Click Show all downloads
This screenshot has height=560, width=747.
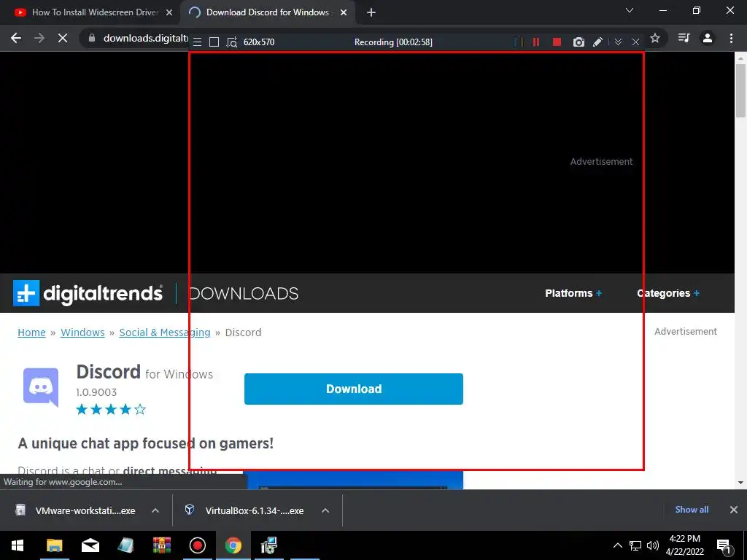(692, 510)
